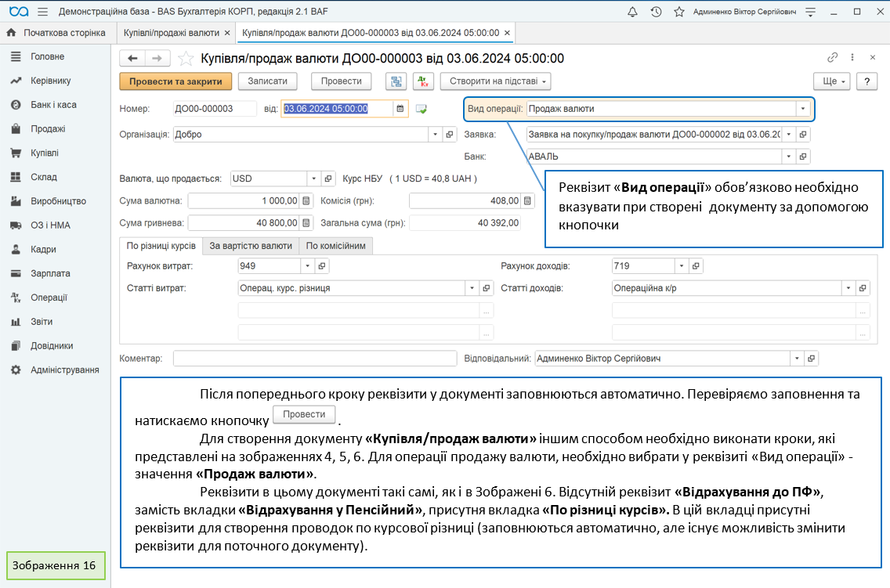Switch to Купівлі/продажі валюти tab
Screen dimensions: 890x588
coord(172,33)
